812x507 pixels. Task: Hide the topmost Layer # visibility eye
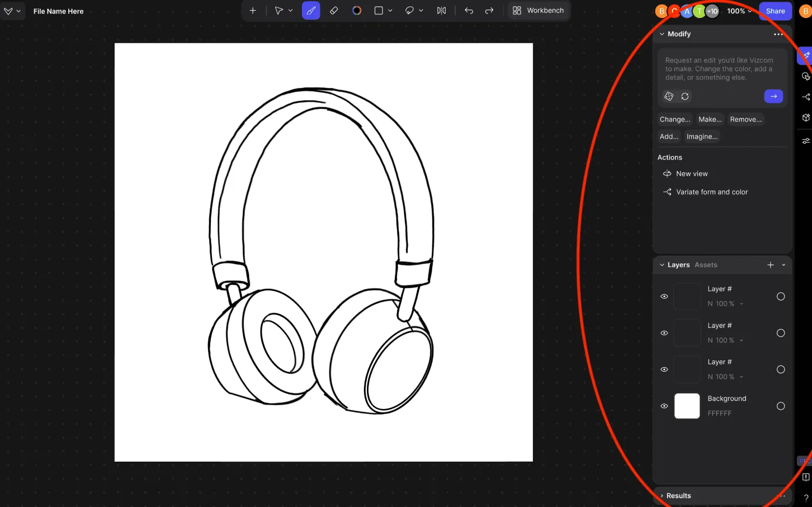tap(664, 297)
